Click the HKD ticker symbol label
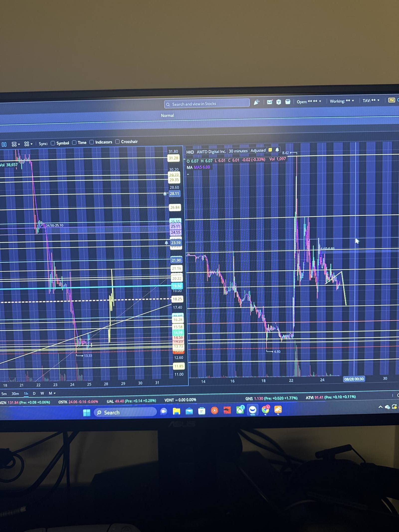The width and height of the screenshot is (399, 532). [190, 152]
